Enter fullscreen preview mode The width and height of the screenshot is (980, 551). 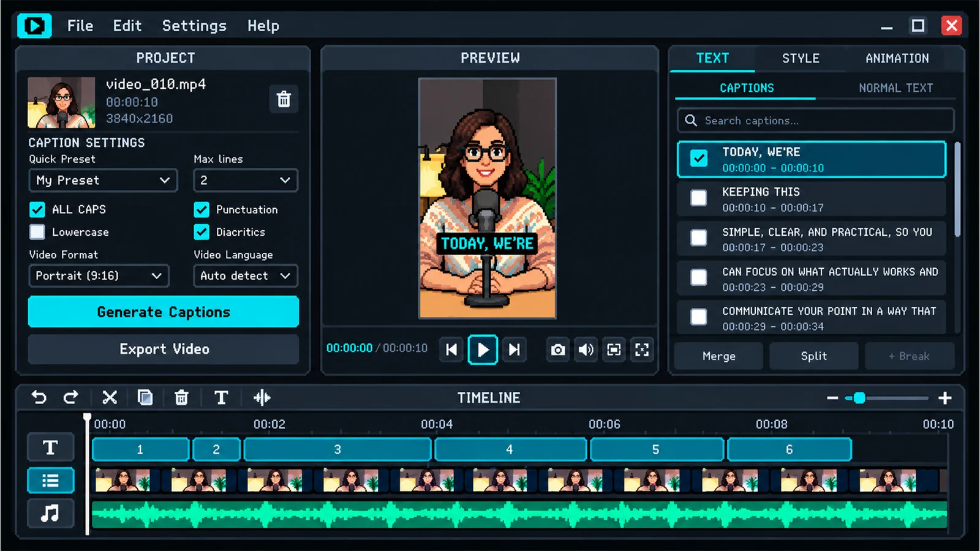642,350
